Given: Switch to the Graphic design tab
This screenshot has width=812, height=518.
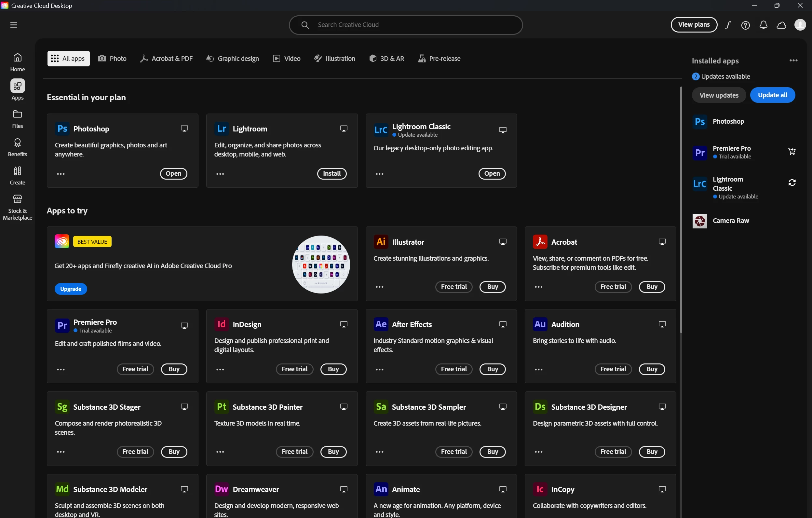Looking at the screenshot, I should [x=232, y=59].
